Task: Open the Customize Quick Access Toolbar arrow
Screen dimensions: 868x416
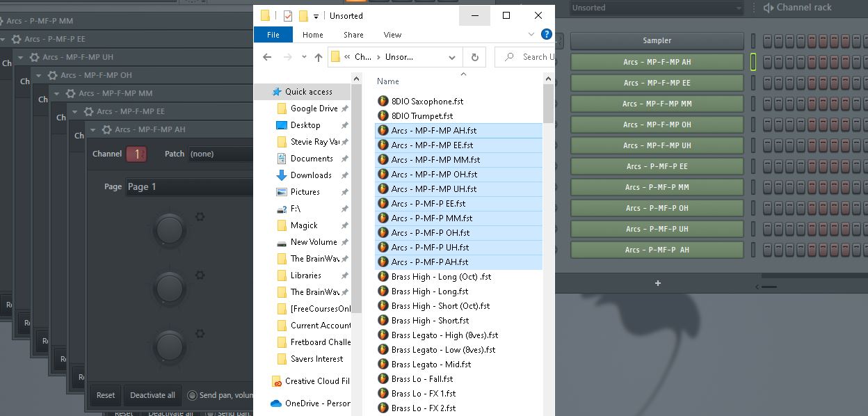Action: pos(316,16)
